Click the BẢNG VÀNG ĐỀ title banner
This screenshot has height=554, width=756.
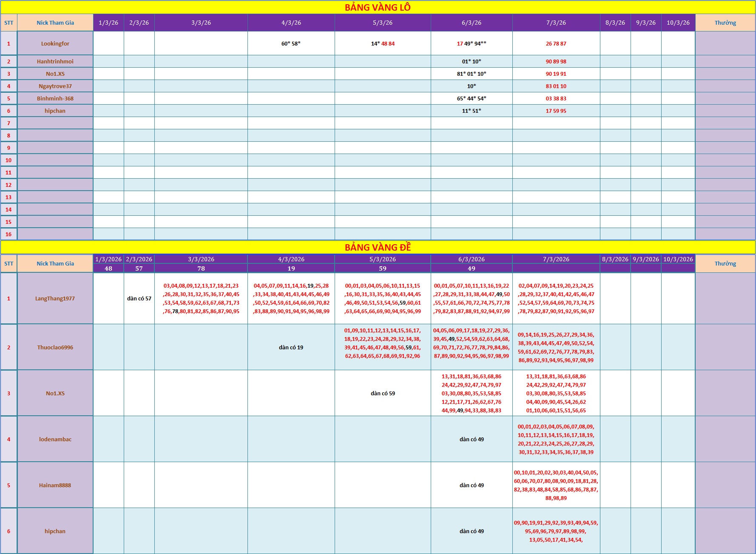click(378, 247)
